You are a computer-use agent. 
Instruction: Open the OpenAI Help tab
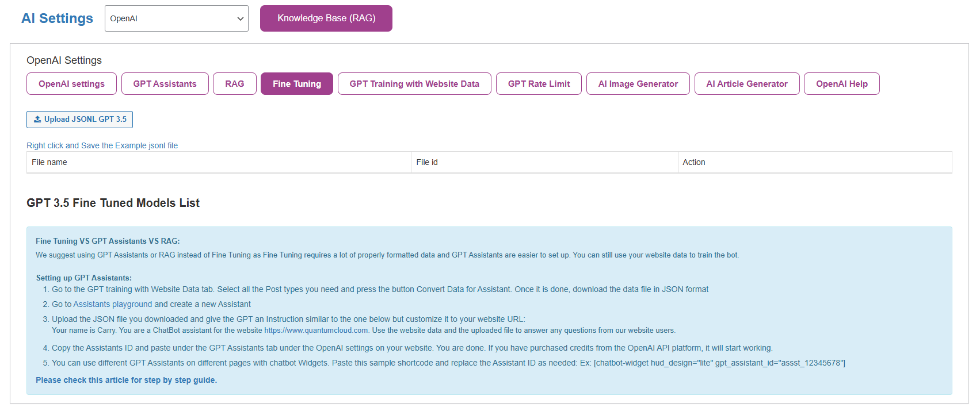tap(841, 84)
